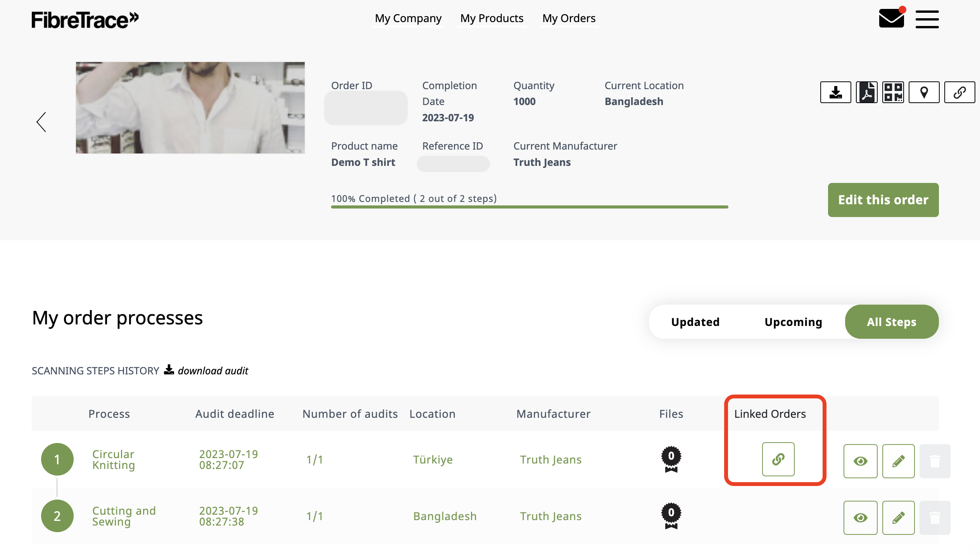Click the download icon button in order header
The width and height of the screenshot is (980, 555).
(835, 92)
